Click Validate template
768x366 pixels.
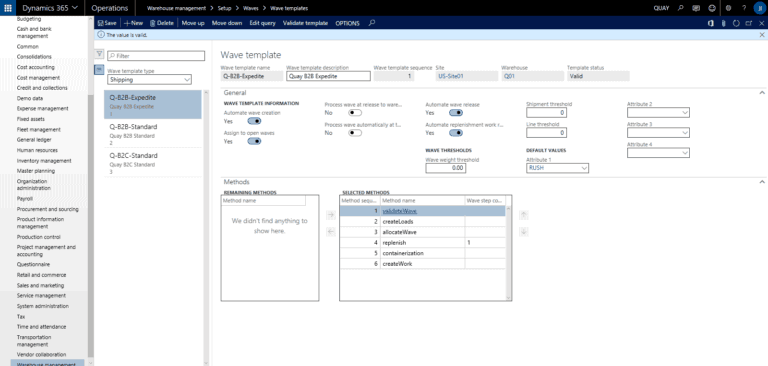click(305, 23)
